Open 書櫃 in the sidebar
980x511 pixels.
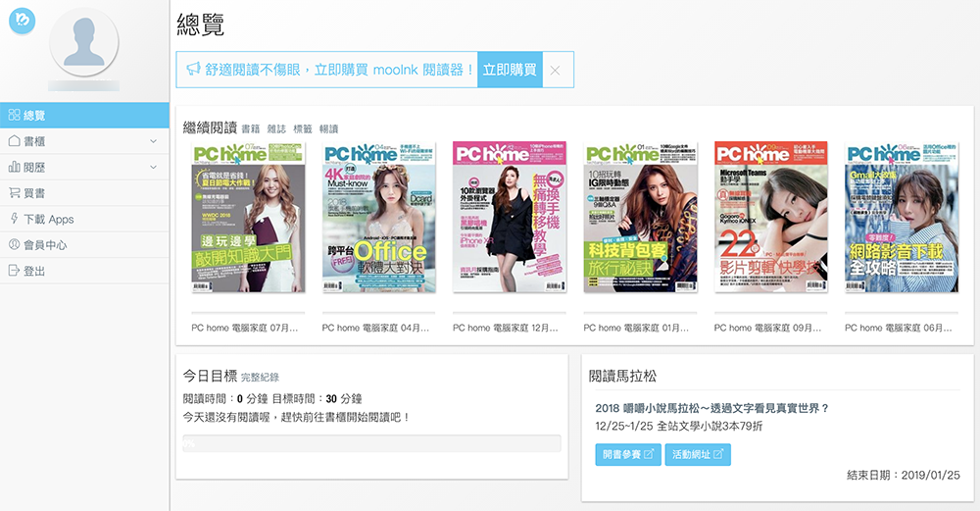(84, 141)
